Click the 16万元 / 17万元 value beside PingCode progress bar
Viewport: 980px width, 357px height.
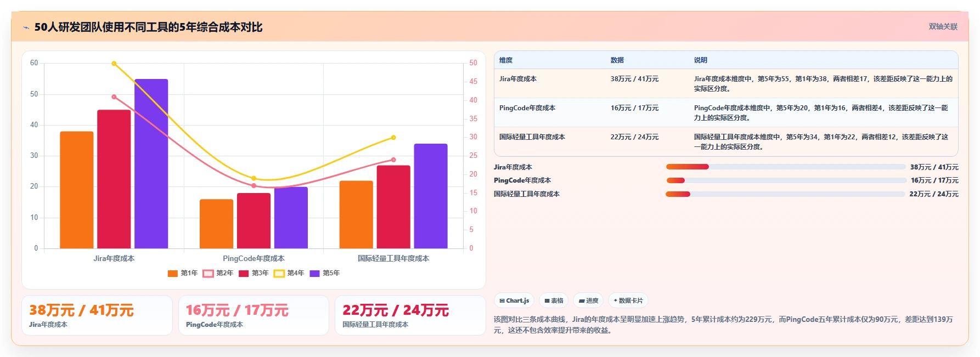934,180
